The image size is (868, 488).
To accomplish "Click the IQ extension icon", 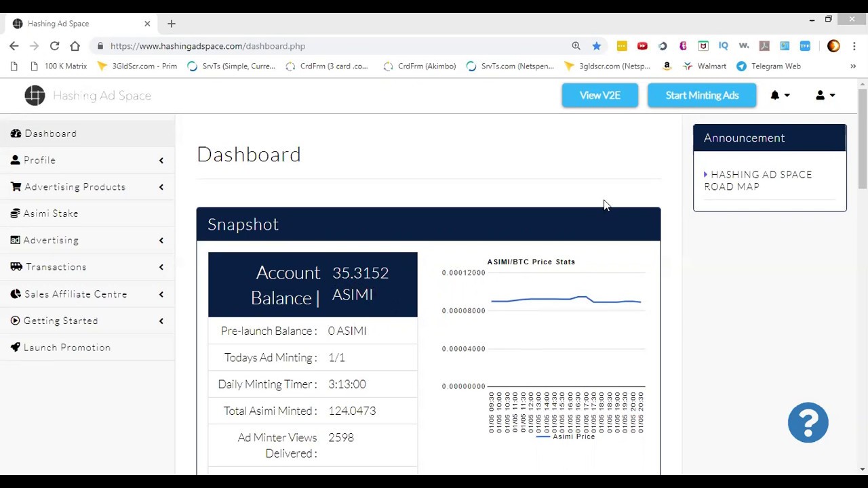I will click(x=724, y=46).
